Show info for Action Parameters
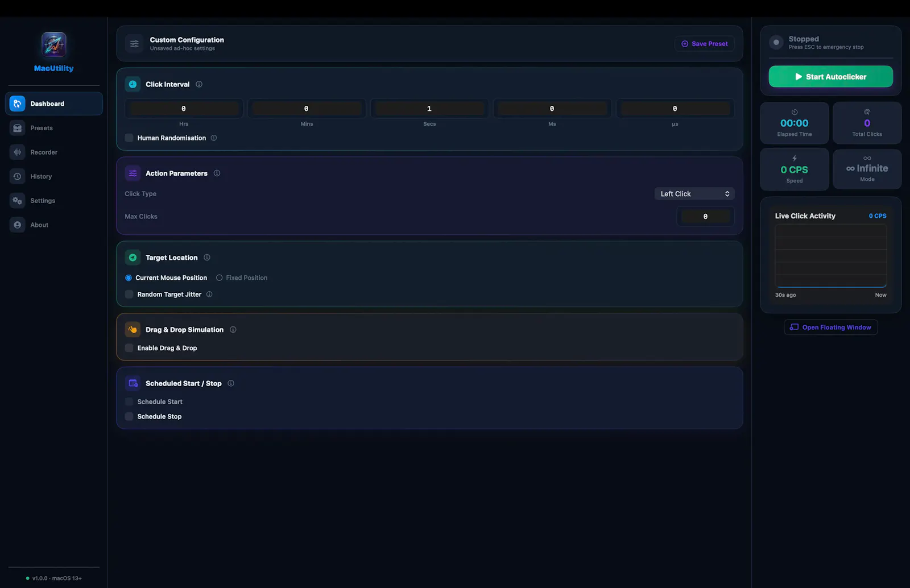The height and width of the screenshot is (588, 910). pos(217,173)
